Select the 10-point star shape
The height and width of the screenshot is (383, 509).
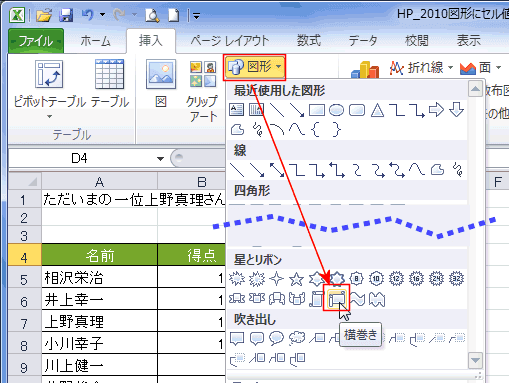(x=376, y=279)
